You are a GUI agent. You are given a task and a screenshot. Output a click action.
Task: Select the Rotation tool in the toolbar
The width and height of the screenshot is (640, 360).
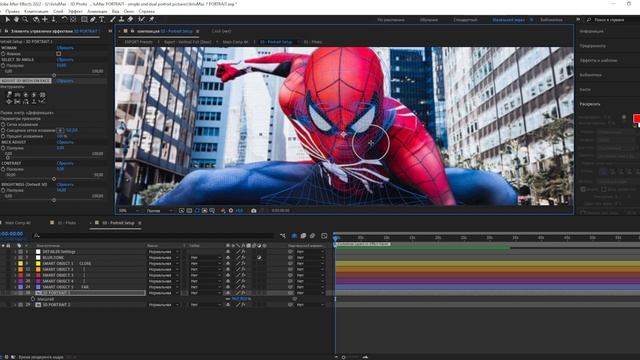click(x=64, y=19)
